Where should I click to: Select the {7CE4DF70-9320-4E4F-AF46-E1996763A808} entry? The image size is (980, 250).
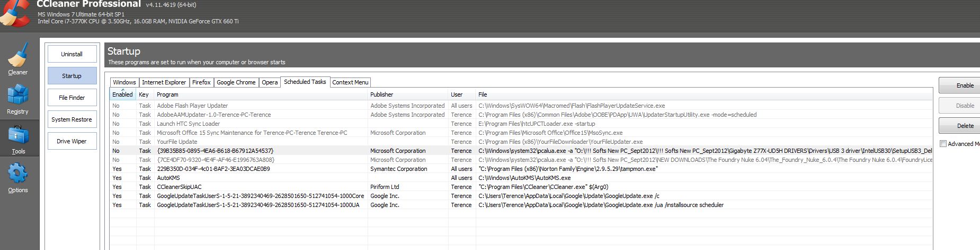point(521,160)
